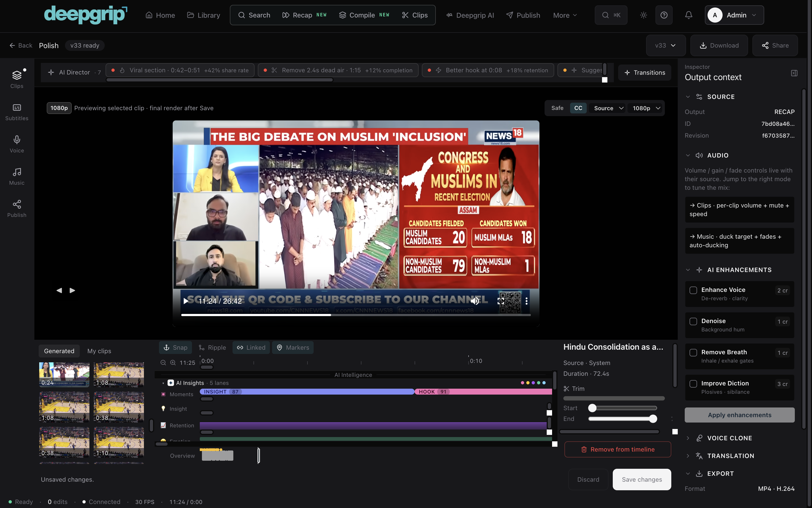Open video player more options menu
This screenshot has width=812, height=508.
tap(527, 301)
